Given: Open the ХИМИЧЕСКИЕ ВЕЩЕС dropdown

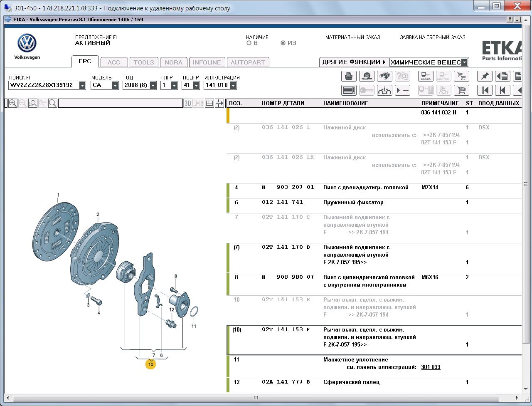Looking at the screenshot, I should click(x=465, y=62).
